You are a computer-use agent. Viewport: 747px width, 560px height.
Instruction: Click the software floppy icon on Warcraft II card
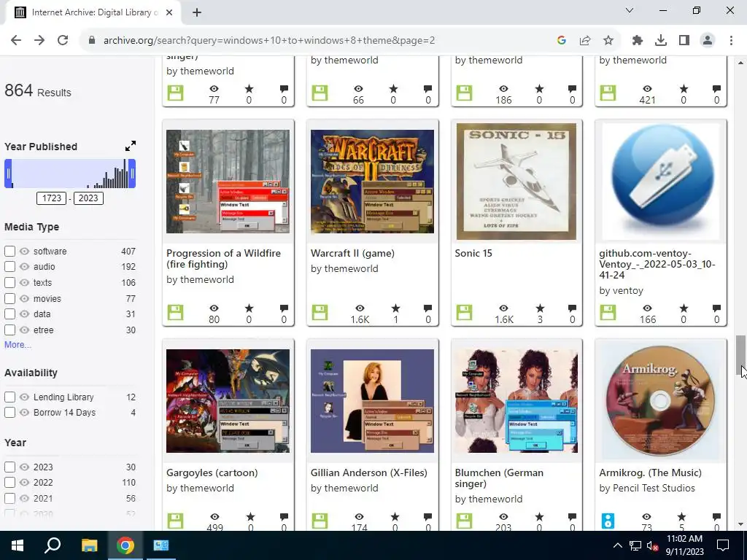pos(320,312)
